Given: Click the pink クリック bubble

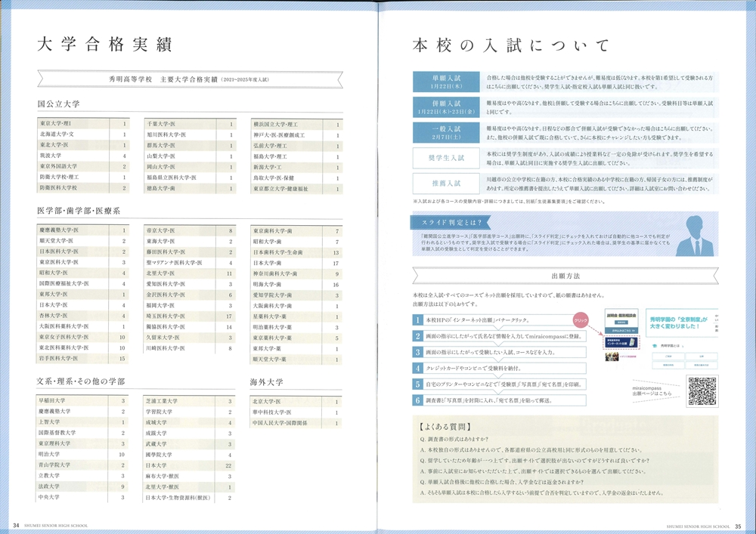Looking at the screenshot, I should click(581, 320).
